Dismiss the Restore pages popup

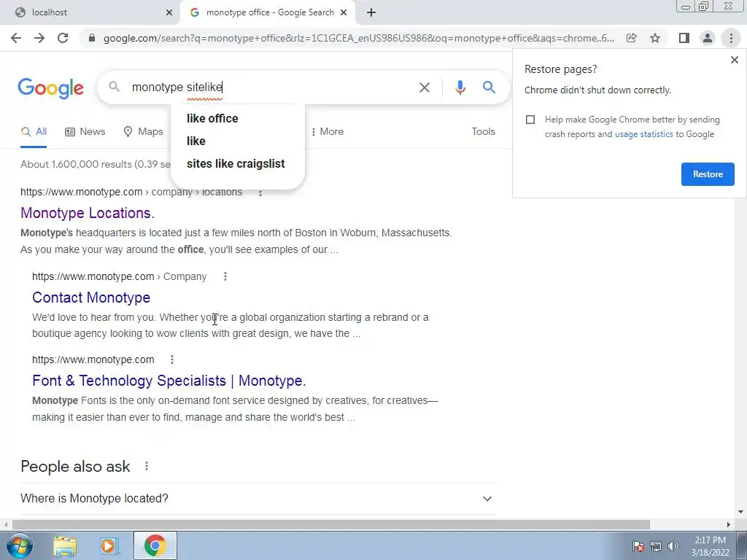click(734, 60)
